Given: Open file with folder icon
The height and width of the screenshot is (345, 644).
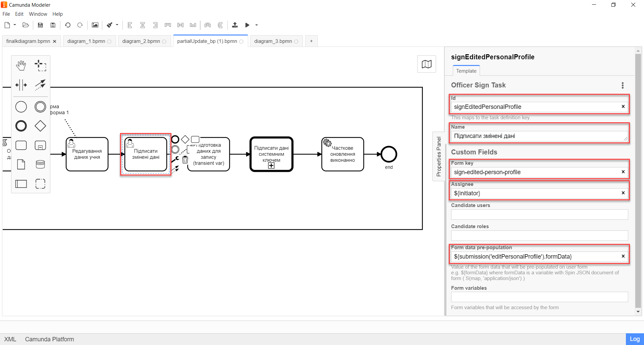Looking at the screenshot, I should [26, 25].
